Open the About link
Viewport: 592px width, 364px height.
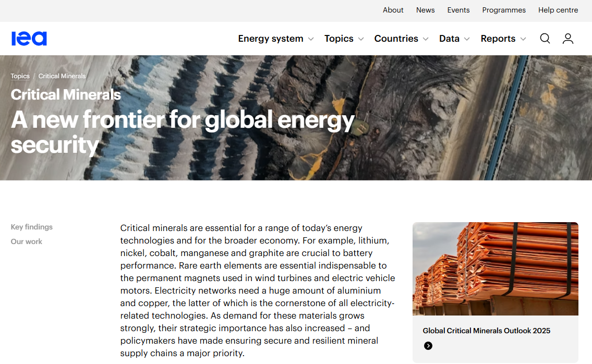point(393,10)
